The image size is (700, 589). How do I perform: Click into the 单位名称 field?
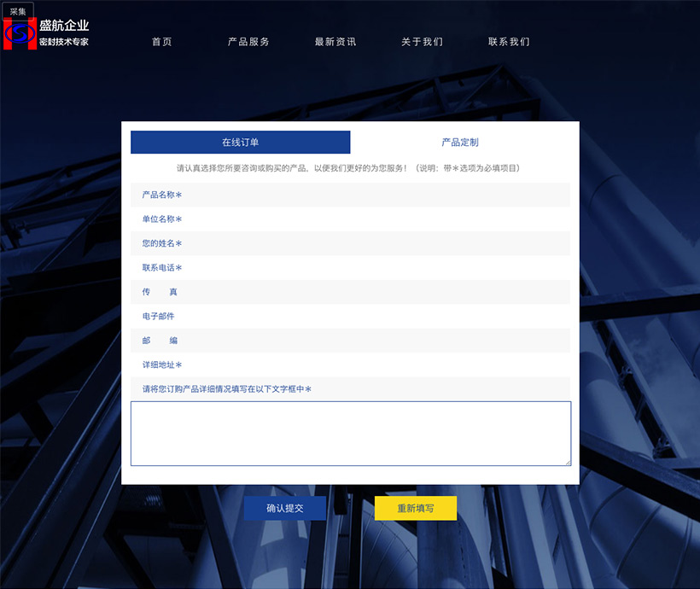pos(376,219)
